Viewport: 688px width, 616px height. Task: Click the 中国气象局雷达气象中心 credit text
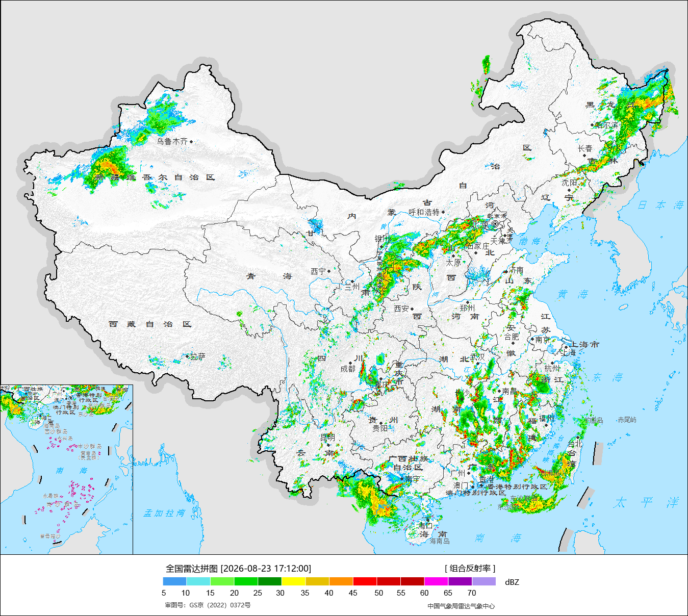click(461, 606)
